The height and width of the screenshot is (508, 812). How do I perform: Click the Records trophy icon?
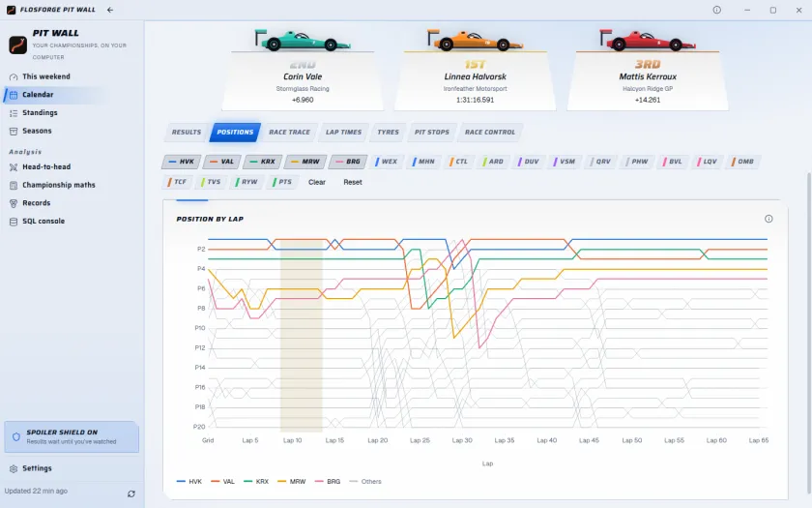(14, 203)
